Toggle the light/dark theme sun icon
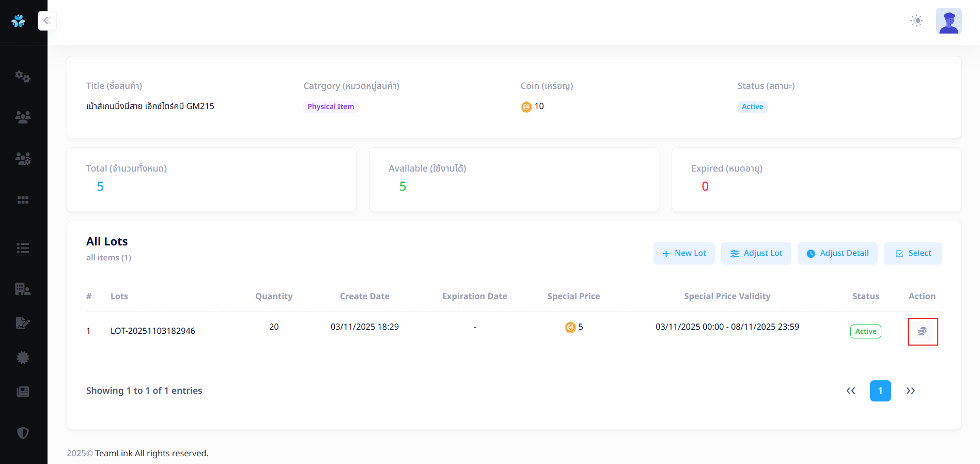 pos(916,21)
